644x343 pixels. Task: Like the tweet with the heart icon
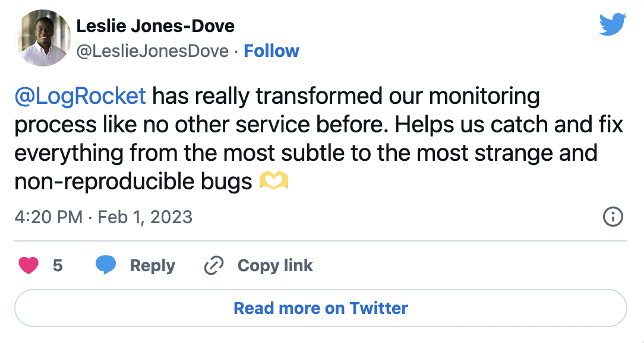(29, 265)
